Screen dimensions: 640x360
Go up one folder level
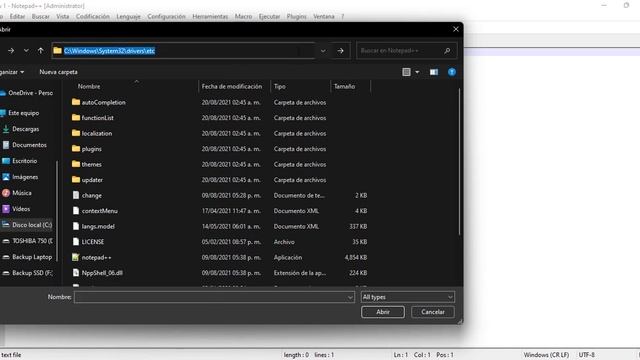pos(40,51)
